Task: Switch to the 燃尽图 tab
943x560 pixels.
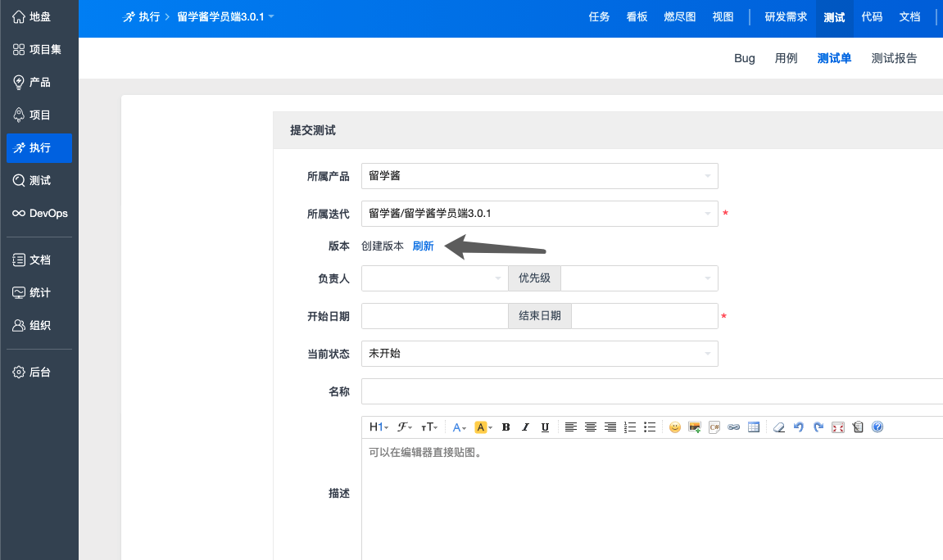Action: pos(679,17)
